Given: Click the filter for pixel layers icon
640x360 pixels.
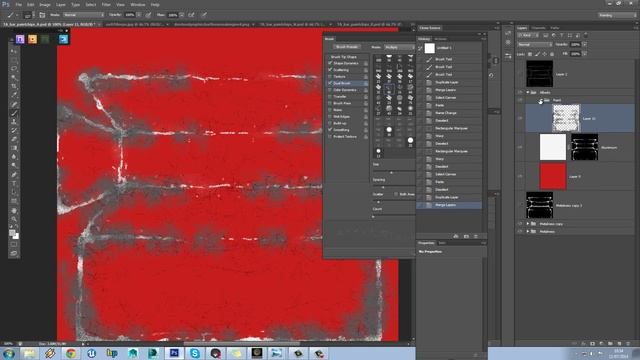Looking at the screenshot, I should 546,36.
